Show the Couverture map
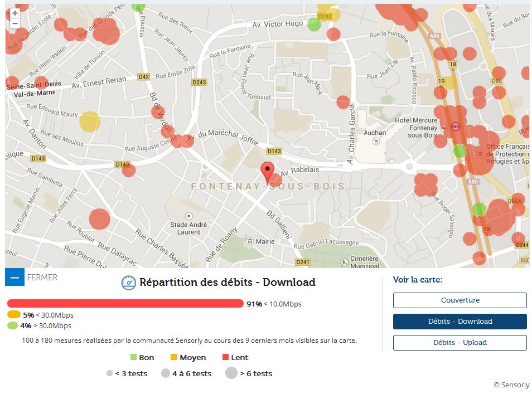The height and width of the screenshot is (394, 532). (x=460, y=300)
